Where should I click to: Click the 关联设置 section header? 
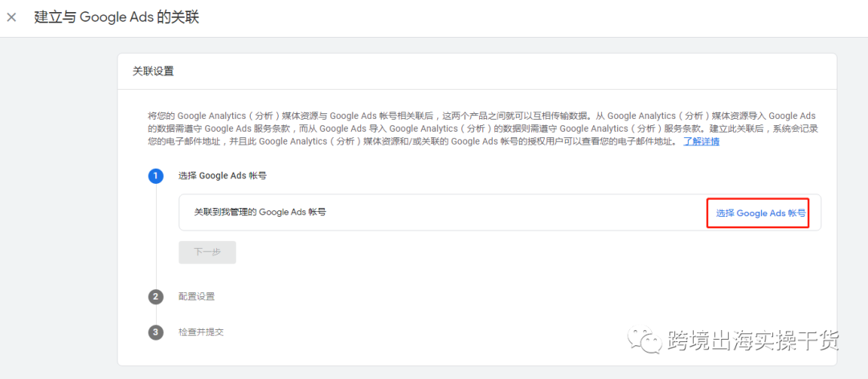(154, 71)
